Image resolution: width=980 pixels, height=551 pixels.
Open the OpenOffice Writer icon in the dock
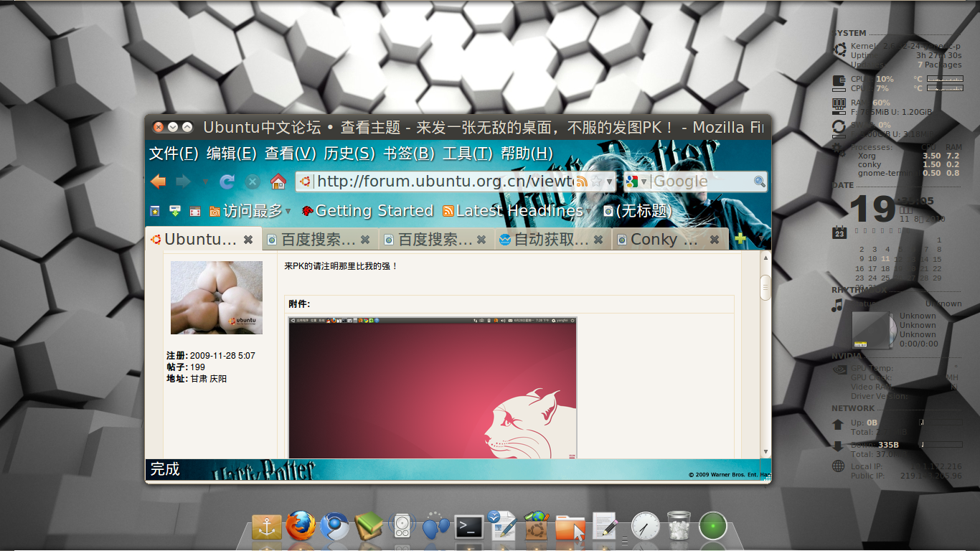502,526
